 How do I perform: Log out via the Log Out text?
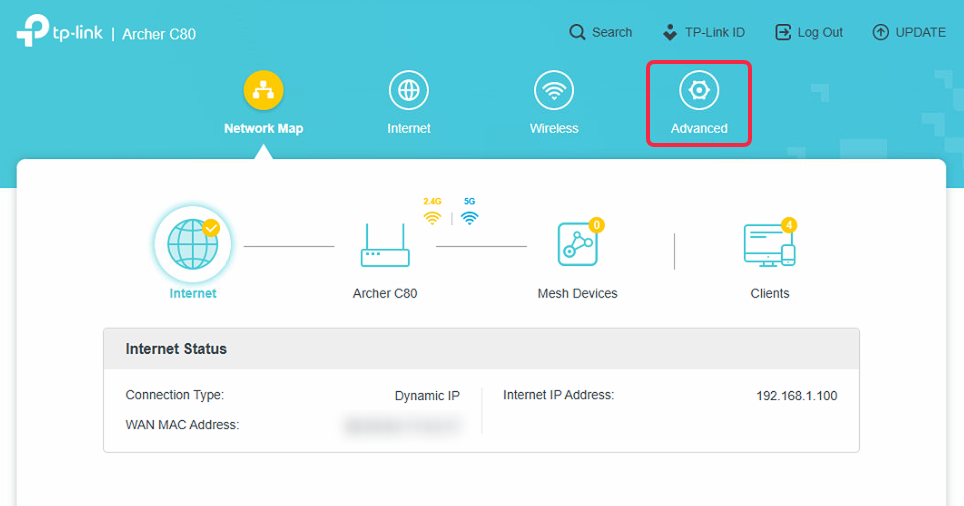(x=820, y=33)
